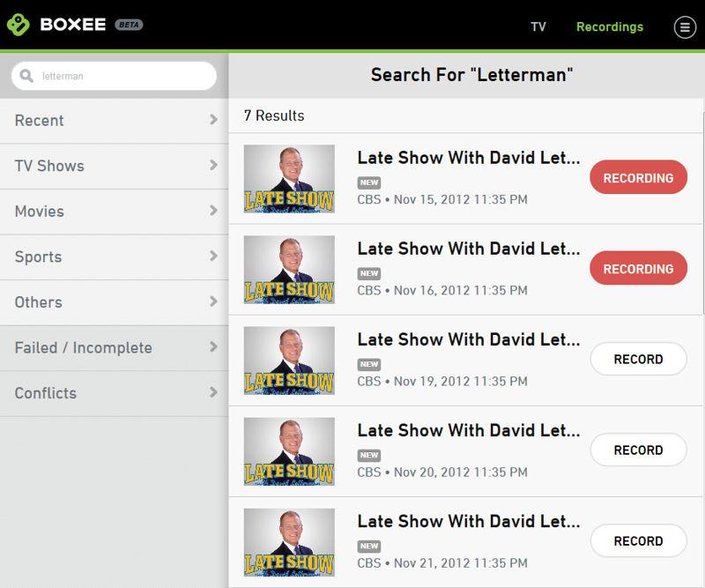Record the Nov 21 Late Show episode
Image resolution: width=705 pixels, height=588 pixels.
click(638, 540)
